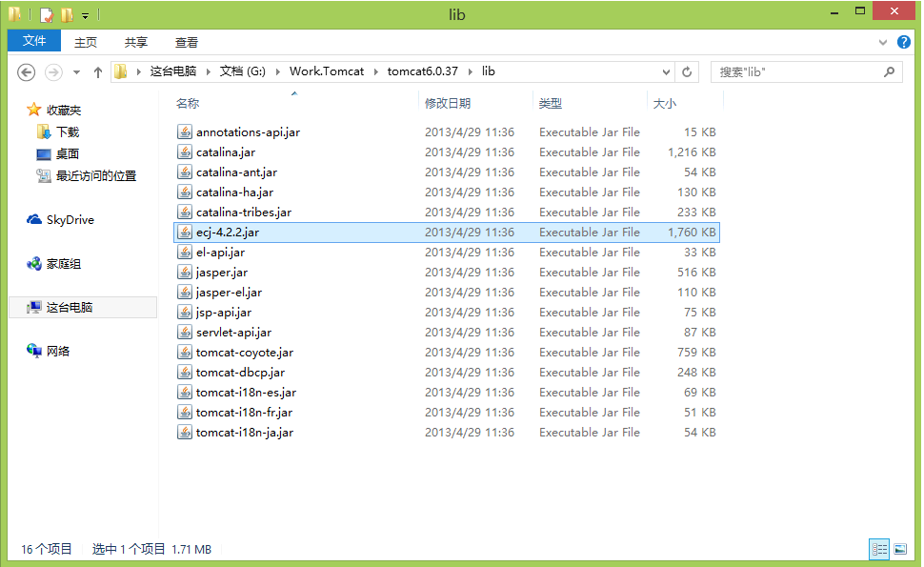The width and height of the screenshot is (924, 567).
Task: Go up to the parent folder
Action: coord(98,71)
